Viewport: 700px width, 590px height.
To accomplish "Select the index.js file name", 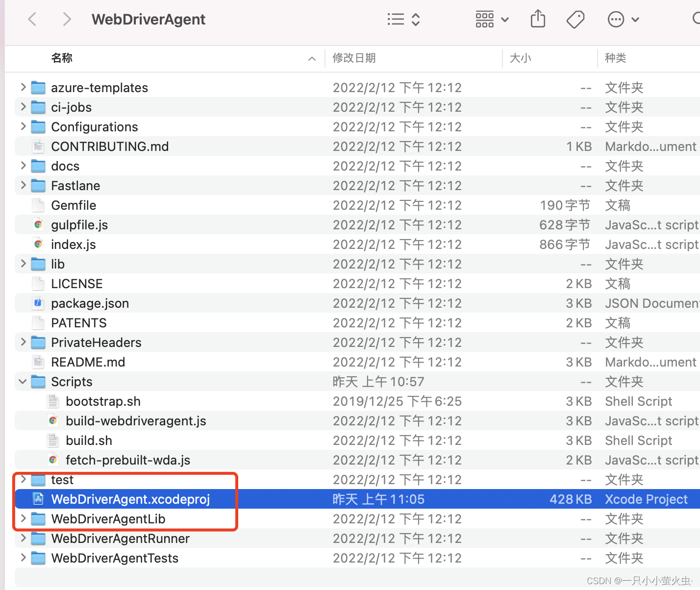I will [x=74, y=245].
